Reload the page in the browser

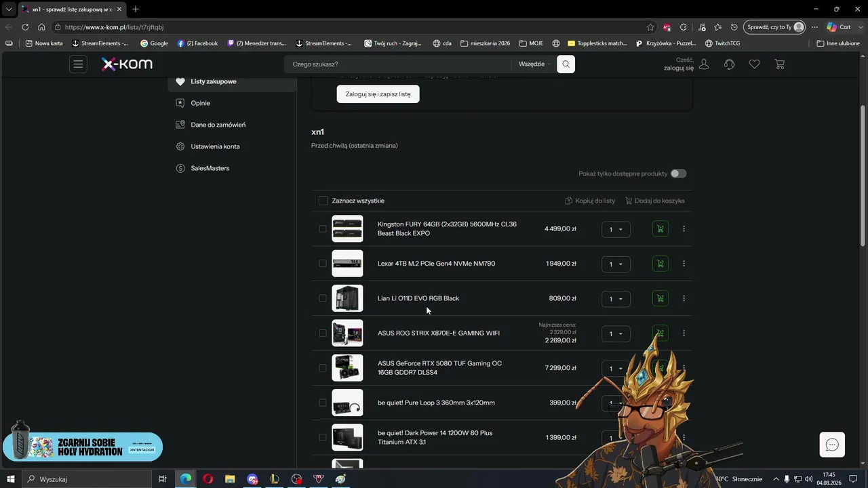pyautogui.click(x=25, y=27)
